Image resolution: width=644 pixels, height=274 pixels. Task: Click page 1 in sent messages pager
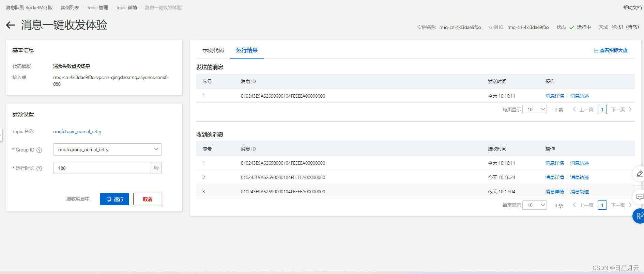602,110
